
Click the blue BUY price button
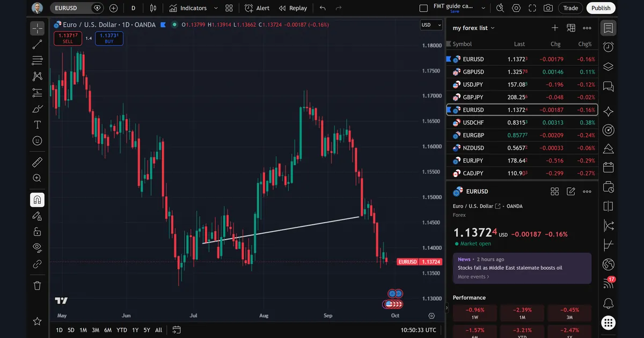pos(109,38)
